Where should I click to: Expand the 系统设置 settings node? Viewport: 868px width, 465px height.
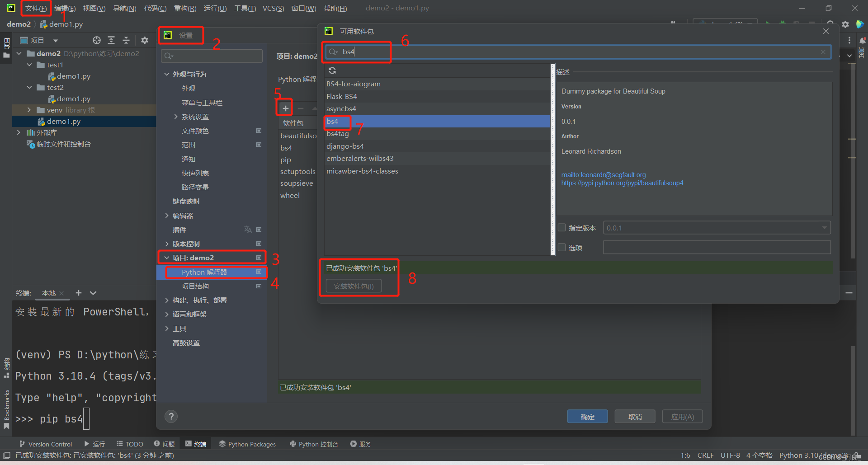point(176,117)
